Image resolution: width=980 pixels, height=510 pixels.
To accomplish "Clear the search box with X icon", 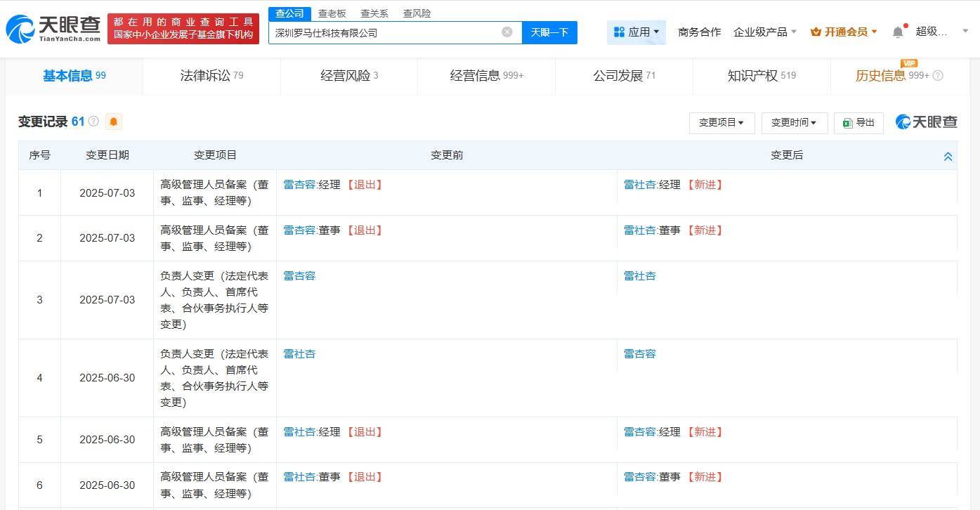I will (507, 32).
